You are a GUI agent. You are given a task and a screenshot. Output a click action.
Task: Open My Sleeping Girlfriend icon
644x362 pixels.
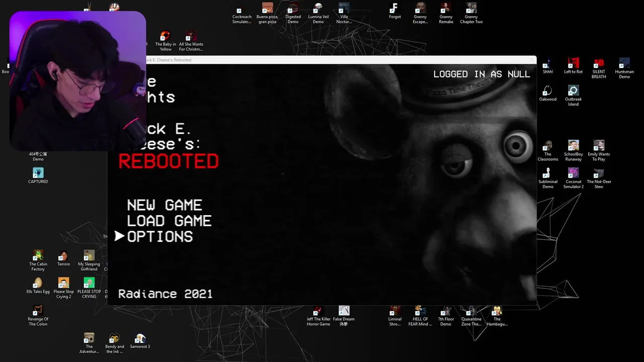89,261
